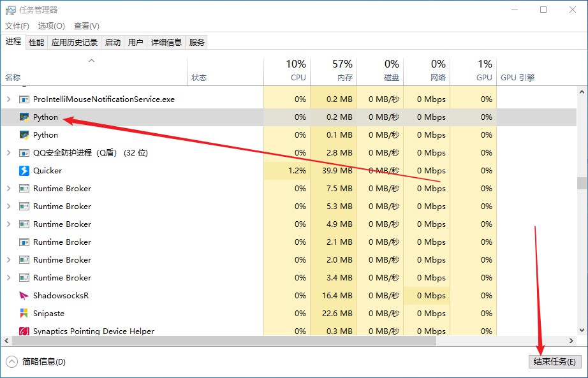Viewport: 588px width, 378px height.
Task: Expand the ProIntelliMouseNotificationService.exe process group
Action: pos(9,99)
